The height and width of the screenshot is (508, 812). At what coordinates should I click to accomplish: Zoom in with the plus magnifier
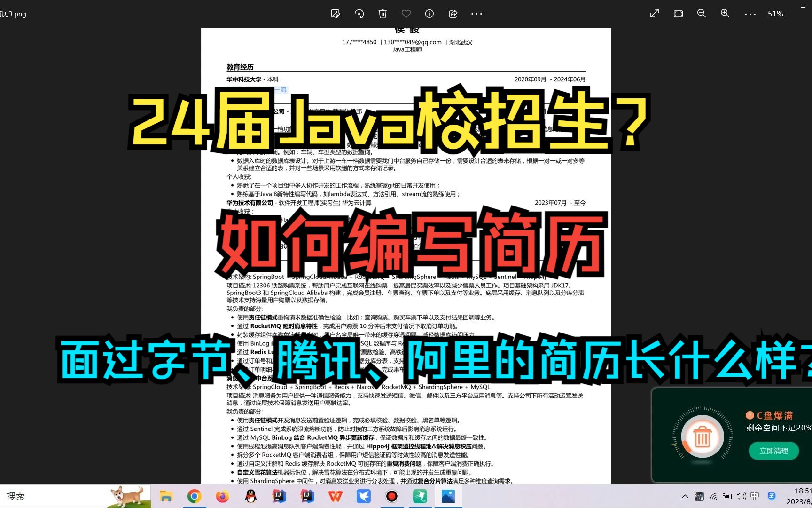pyautogui.click(x=725, y=14)
